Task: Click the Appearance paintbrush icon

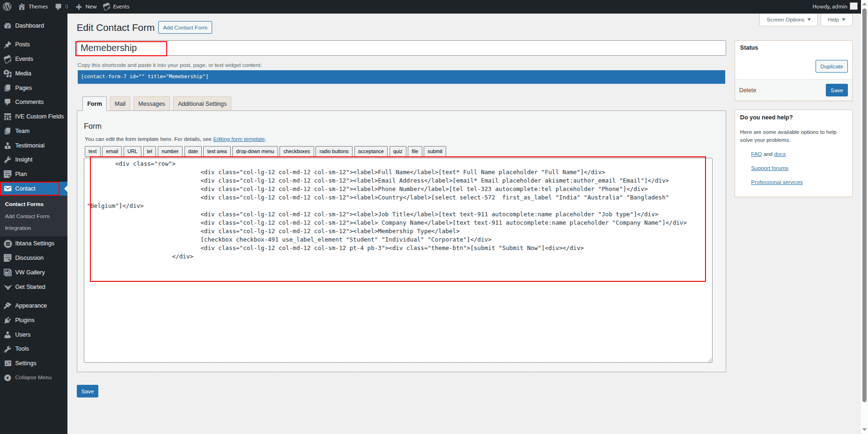Action: point(7,306)
